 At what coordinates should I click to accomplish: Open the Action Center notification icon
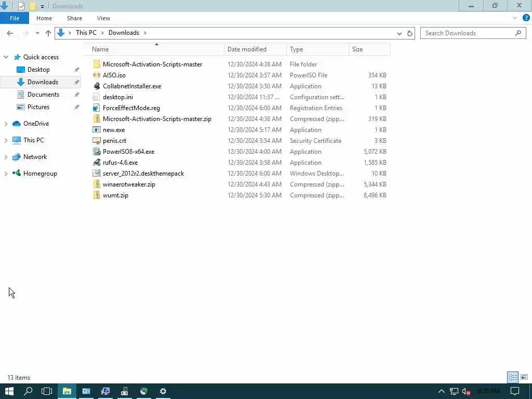pyautogui.click(x=515, y=391)
